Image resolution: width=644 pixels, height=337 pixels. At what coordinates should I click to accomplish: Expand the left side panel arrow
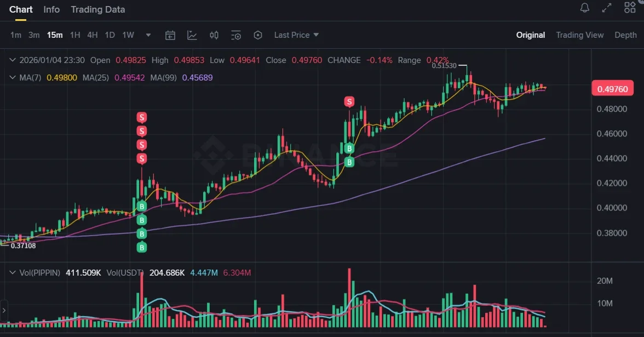tap(4, 310)
